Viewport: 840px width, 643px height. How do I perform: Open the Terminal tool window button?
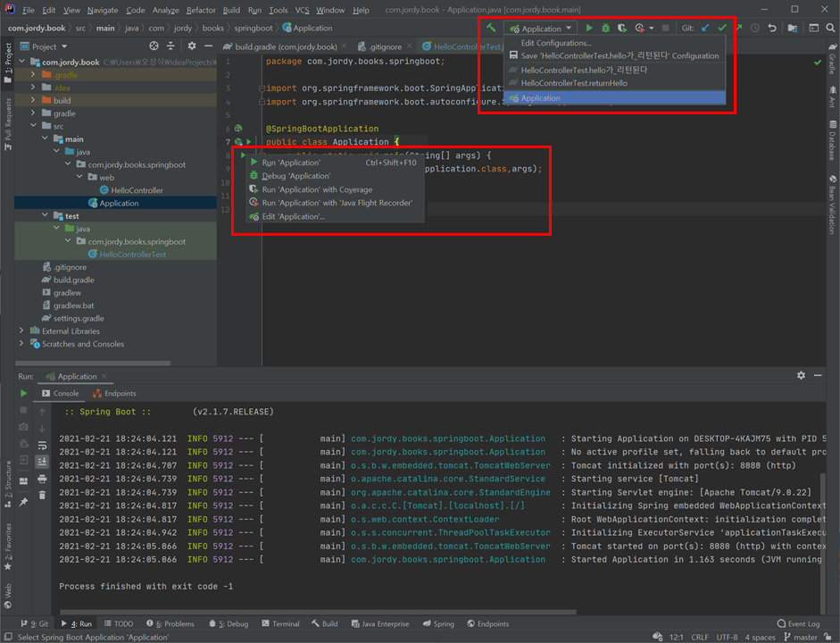[280, 623]
